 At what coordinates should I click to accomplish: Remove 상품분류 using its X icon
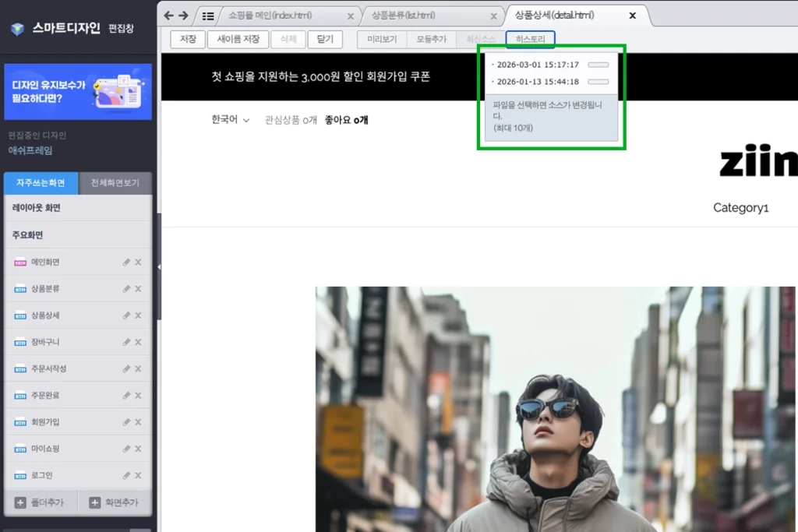coord(138,289)
